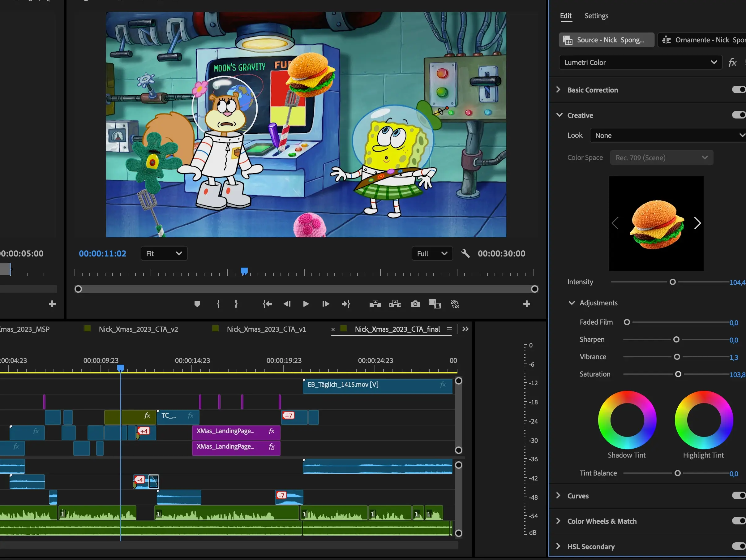Screen dimensions: 746x560
Task: Open Source monitor button editor plus
Action: pyautogui.click(x=52, y=304)
